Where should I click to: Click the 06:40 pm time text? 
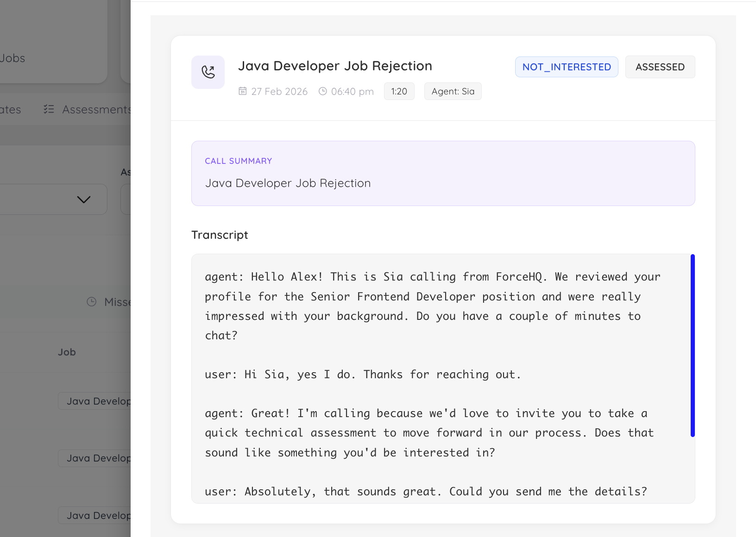coord(353,92)
